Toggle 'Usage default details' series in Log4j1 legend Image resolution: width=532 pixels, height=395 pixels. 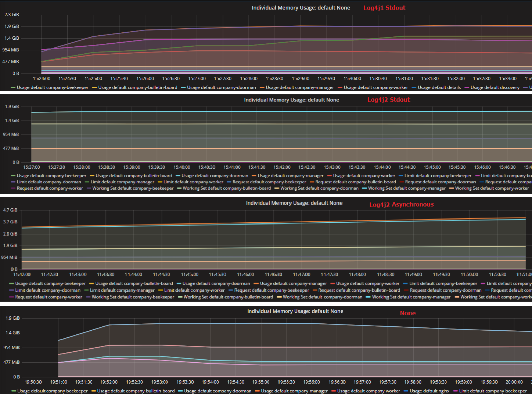coord(439,87)
